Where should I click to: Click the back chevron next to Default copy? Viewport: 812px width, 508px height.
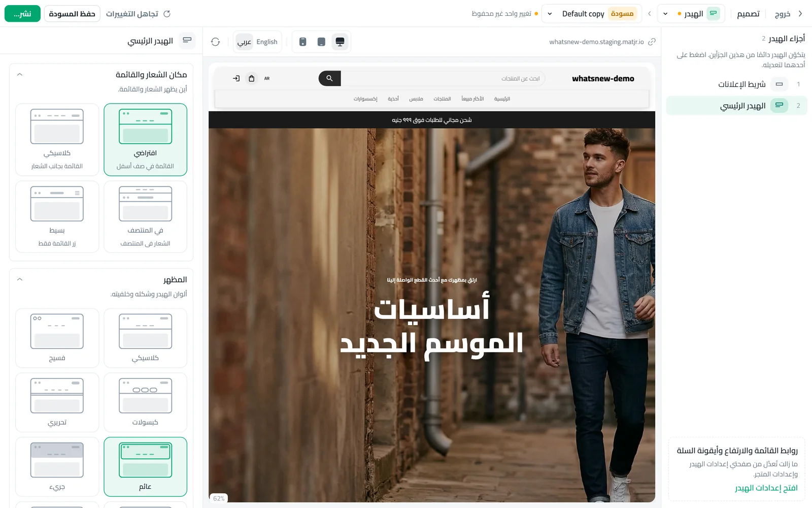point(649,14)
